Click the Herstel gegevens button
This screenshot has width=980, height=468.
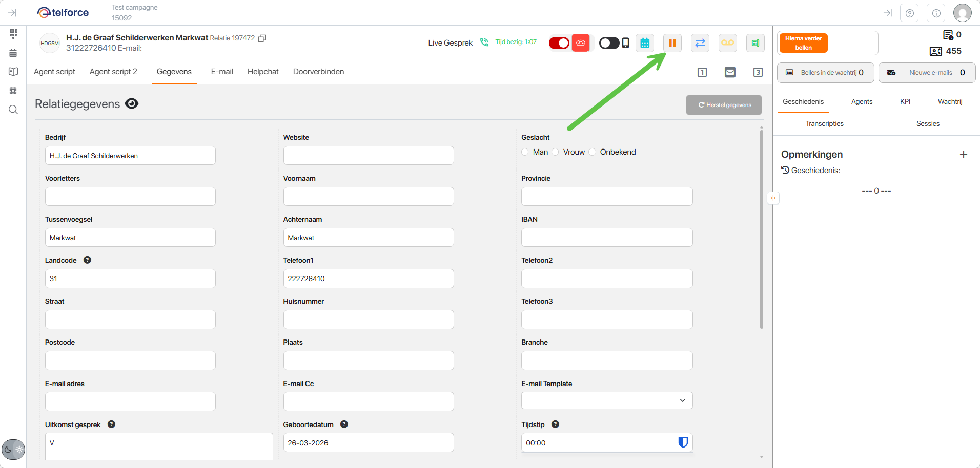(x=724, y=105)
